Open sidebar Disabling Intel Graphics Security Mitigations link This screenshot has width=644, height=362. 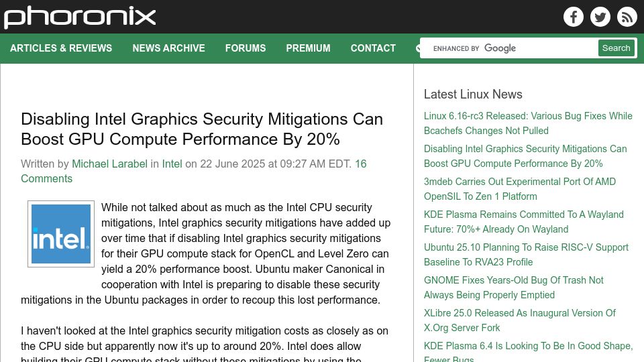tap(525, 156)
